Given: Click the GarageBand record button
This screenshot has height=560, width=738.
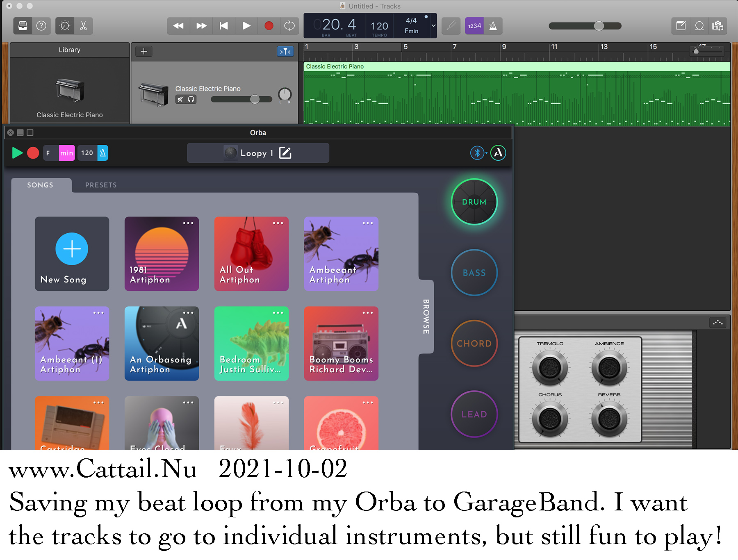Looking at the screenshot, I should (x=269, y=26).
